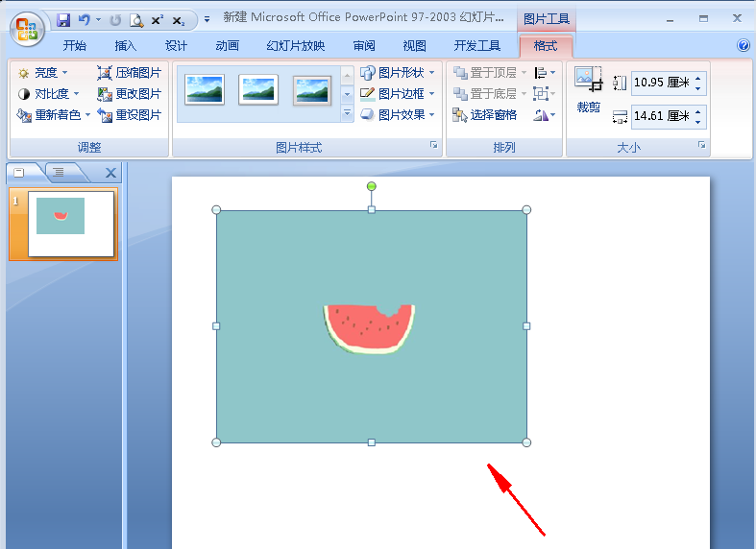Open the Recolor (重新着色) dropdown

tap(54, 115)
